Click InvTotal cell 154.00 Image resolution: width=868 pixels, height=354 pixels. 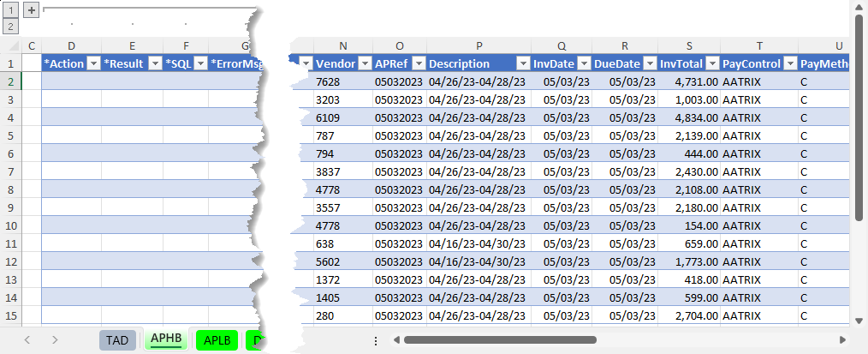689,225
